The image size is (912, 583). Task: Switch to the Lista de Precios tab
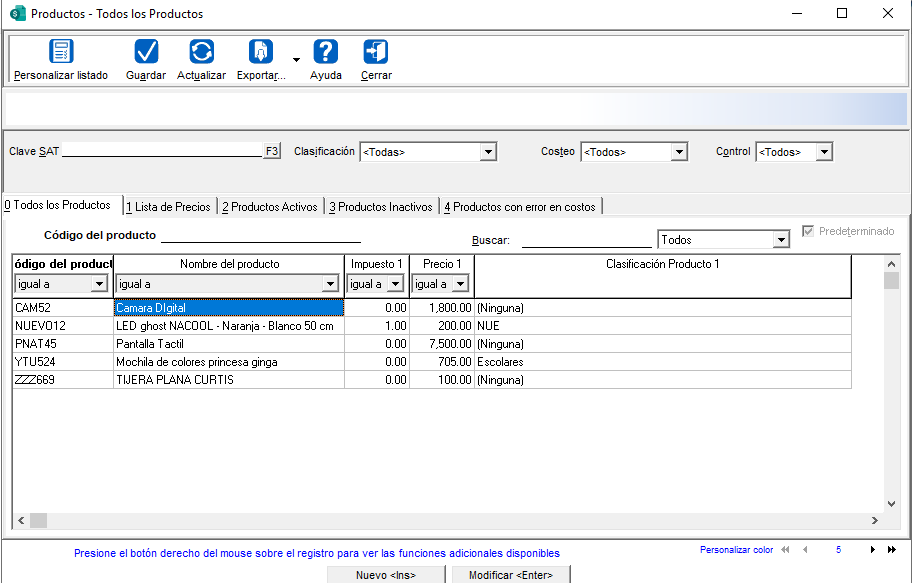tap(169, 207)
